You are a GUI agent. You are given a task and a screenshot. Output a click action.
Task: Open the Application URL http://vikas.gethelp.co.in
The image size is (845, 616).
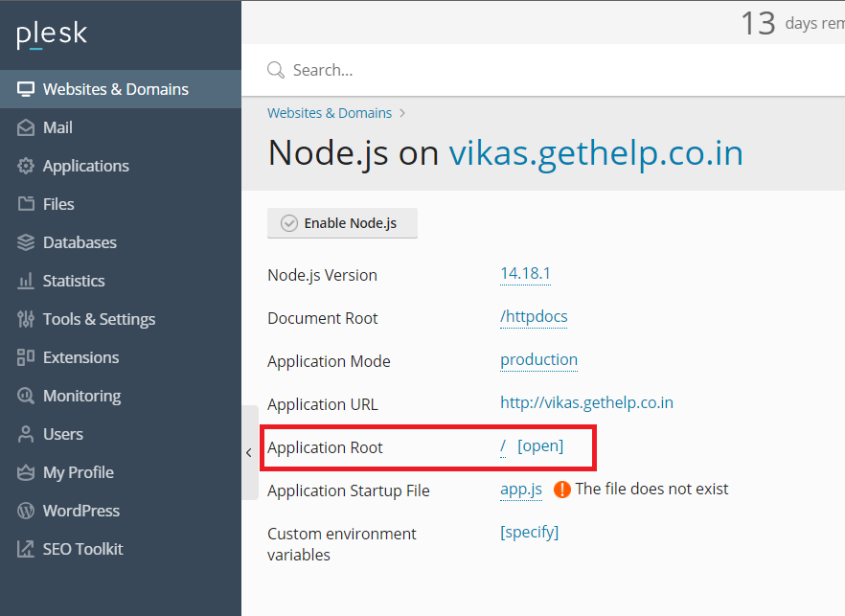(x=587, y=403)
